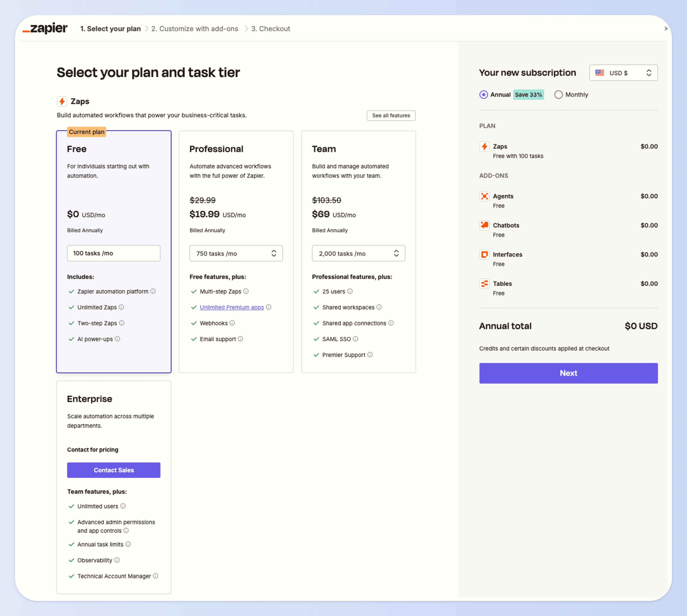
Task: Go to step 1 Select your plan
Action: pos(110,29)
